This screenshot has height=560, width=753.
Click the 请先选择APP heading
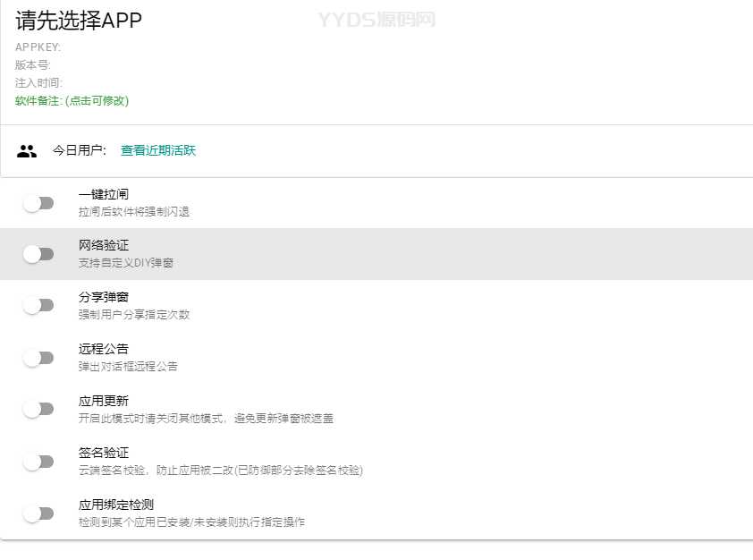pyautogui.click(x=79, y=21)
